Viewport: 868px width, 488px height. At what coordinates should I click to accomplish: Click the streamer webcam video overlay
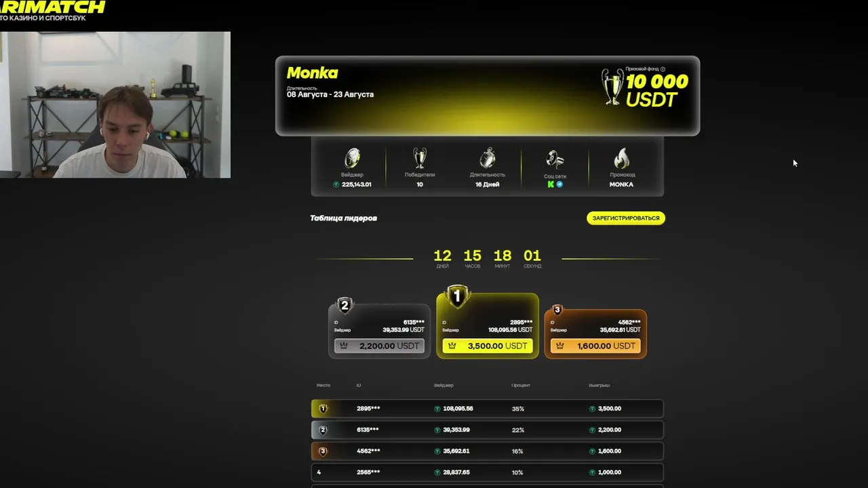coord(115,105)
